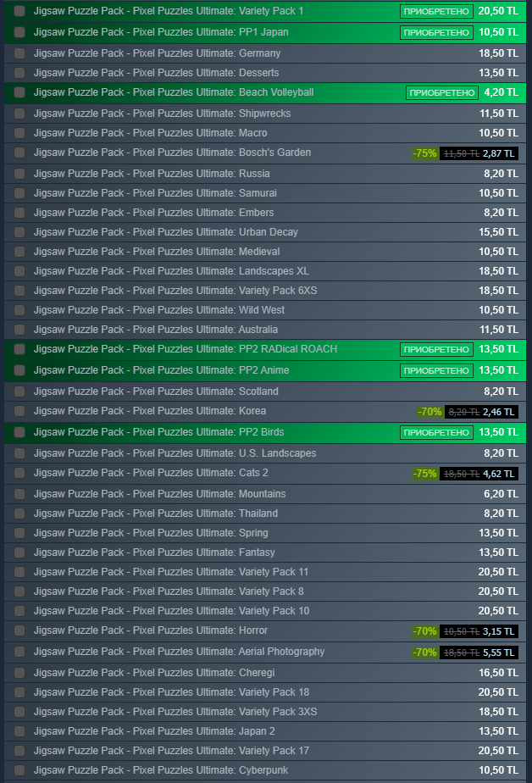Select the Scotland pack checkbox
This screenshot has height=783, width=532.
point(19,391)
